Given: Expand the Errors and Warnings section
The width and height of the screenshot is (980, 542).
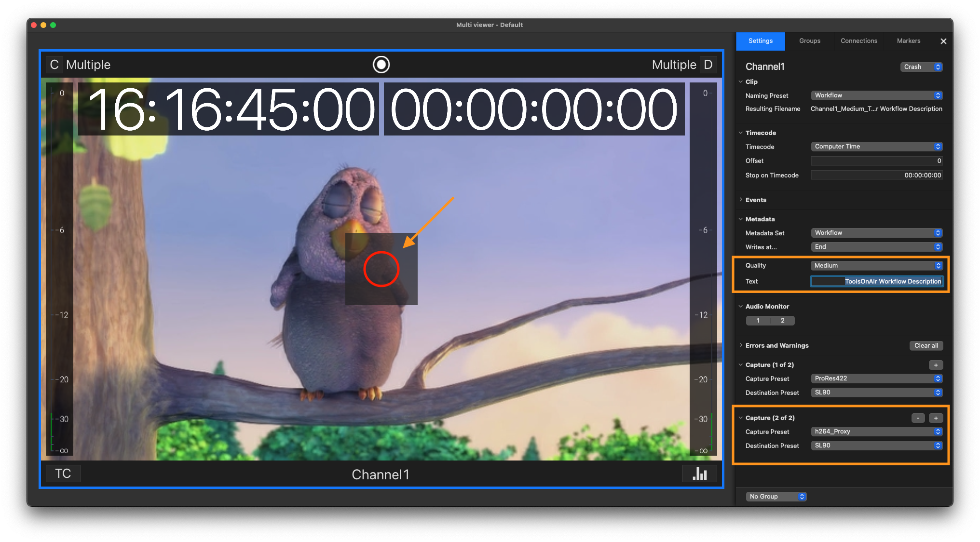Looking at the screenshot, I should (741, 346).
